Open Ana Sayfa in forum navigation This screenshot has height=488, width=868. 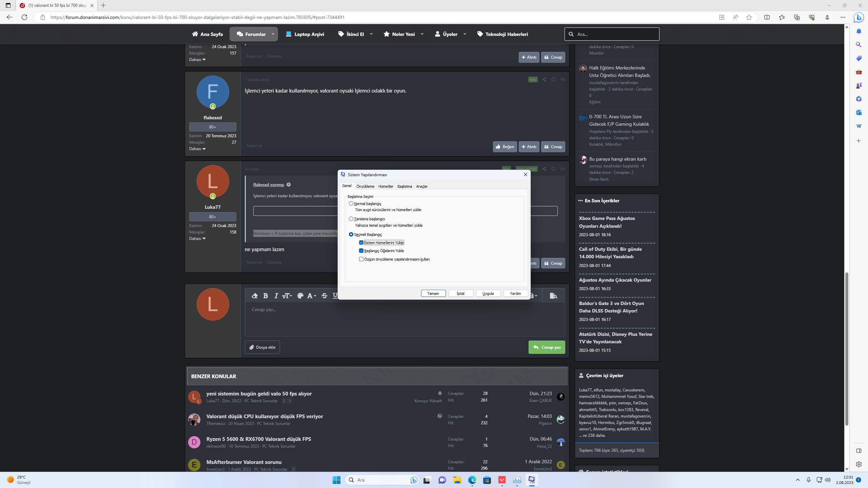coord(207,34)
